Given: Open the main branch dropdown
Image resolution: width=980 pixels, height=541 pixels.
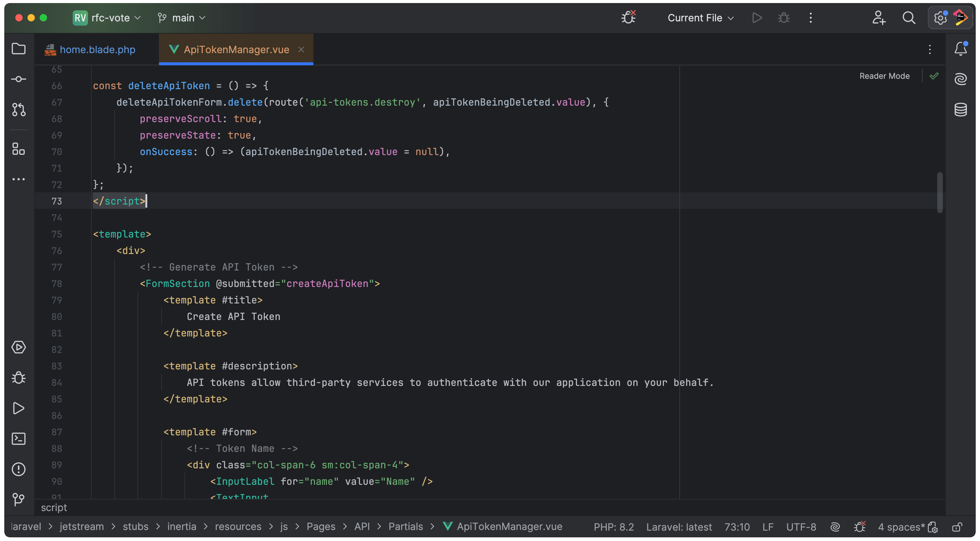Looking at the screenshot, I should 183,18.
